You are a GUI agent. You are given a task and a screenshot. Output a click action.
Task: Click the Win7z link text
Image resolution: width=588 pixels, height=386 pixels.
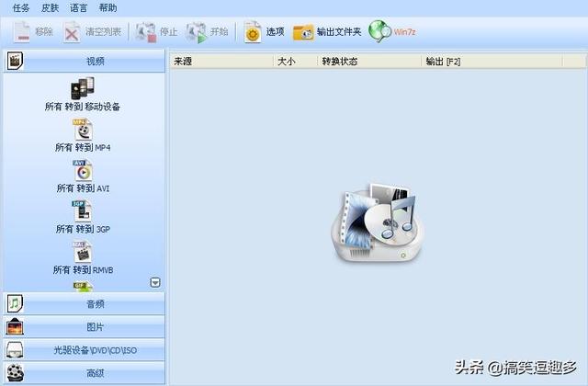[x=404, y=32]
